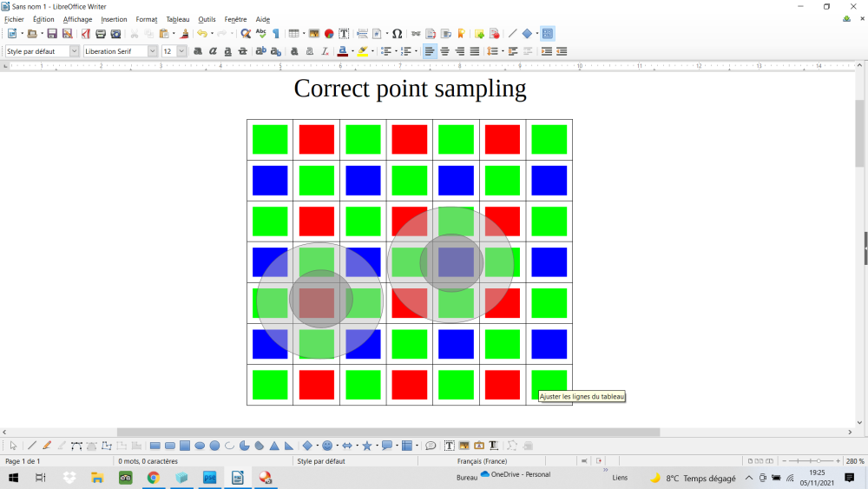This screenshot has width=868, height=489.
Task: Click the Undo arrow icon
Action: point(201,34)
